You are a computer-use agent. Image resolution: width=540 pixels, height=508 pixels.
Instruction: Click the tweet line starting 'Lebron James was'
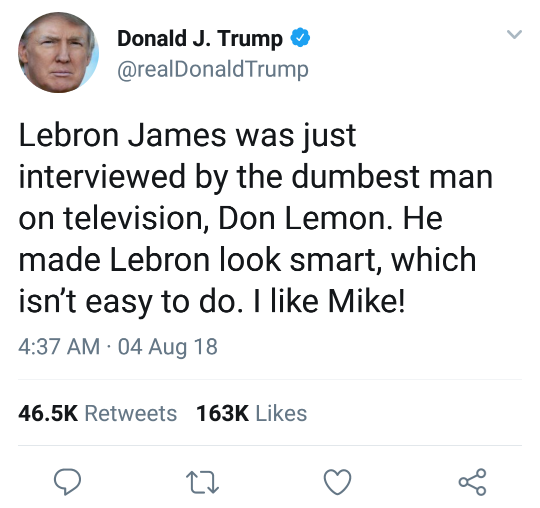point(187,136)
